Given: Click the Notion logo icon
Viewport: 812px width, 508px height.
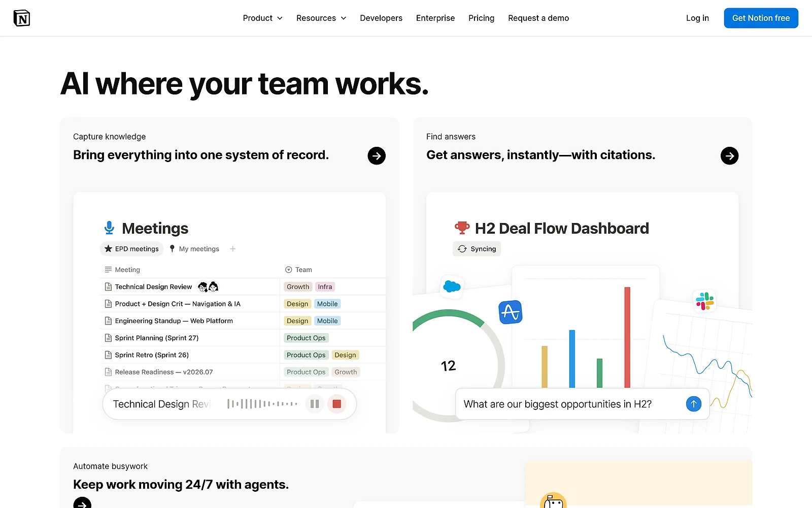Looking at the screenshot, I should click(22, 18).
